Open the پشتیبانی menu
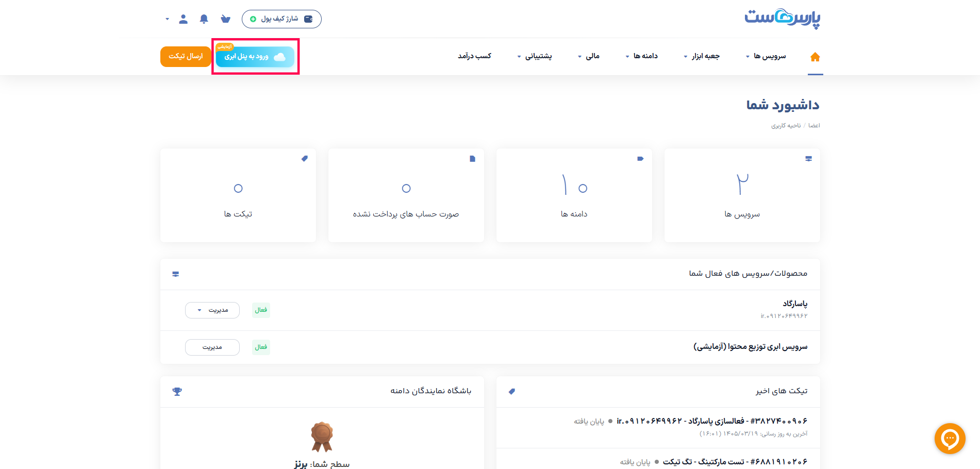The width and height of the screenshot is (980, 469). [x=535, y=56]
